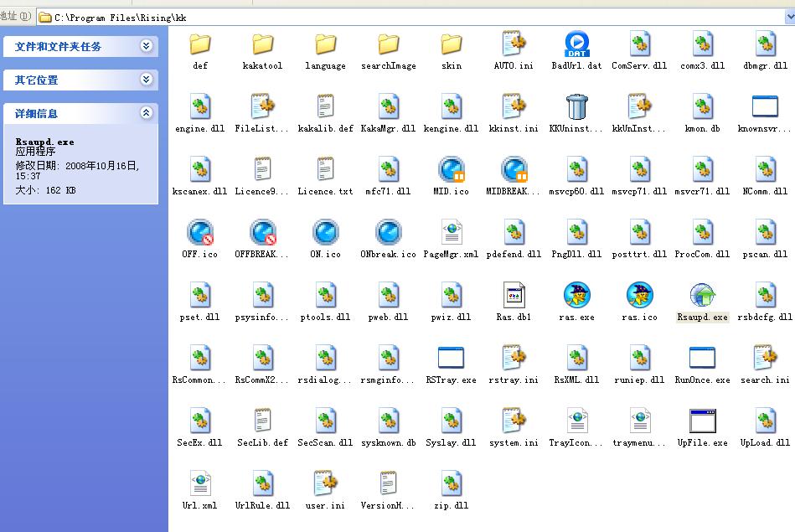This screenshot has width=795, height=532.
Task: Click the searchImage folder icon
Action: click(389, 44)
